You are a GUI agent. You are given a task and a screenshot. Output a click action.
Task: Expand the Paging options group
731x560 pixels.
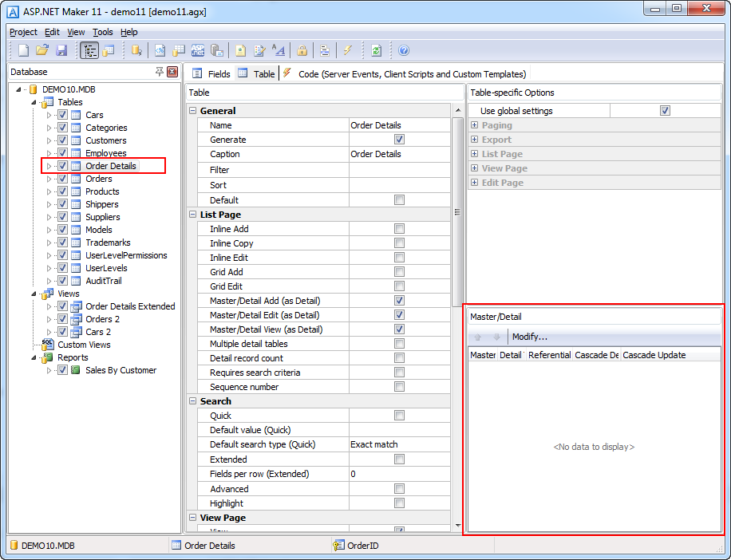point(474,125)
